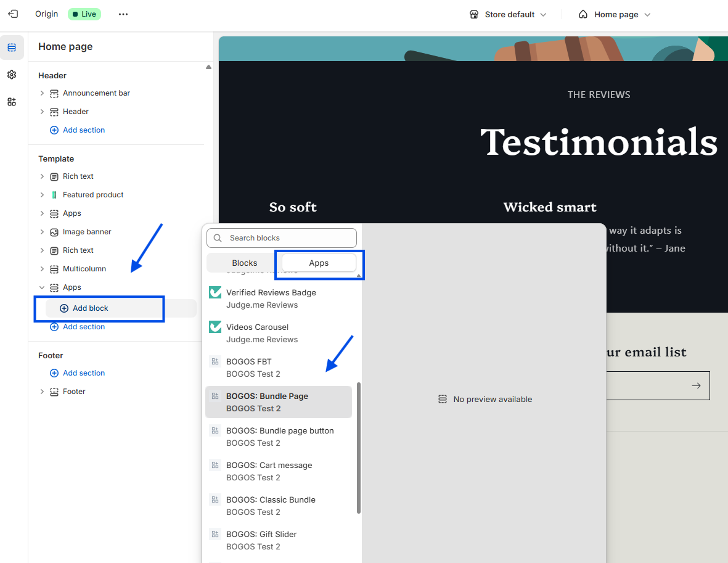
Task: Switch to the Apps tab
Action: click(319, 263)
